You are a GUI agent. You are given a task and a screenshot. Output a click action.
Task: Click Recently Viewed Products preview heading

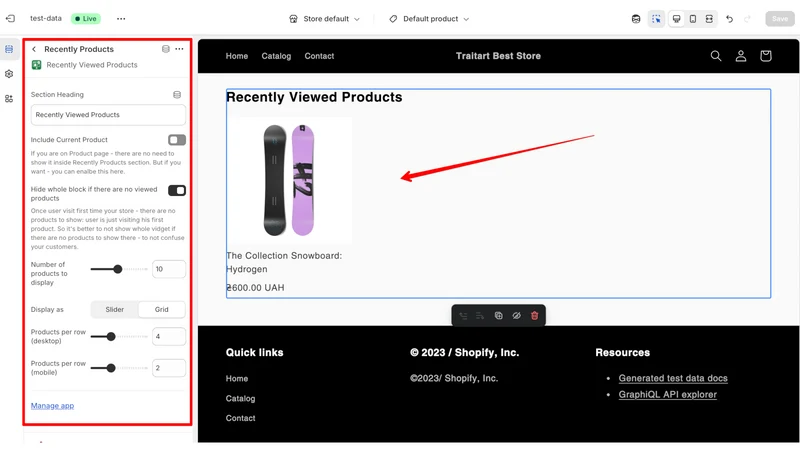pos(314,97)
